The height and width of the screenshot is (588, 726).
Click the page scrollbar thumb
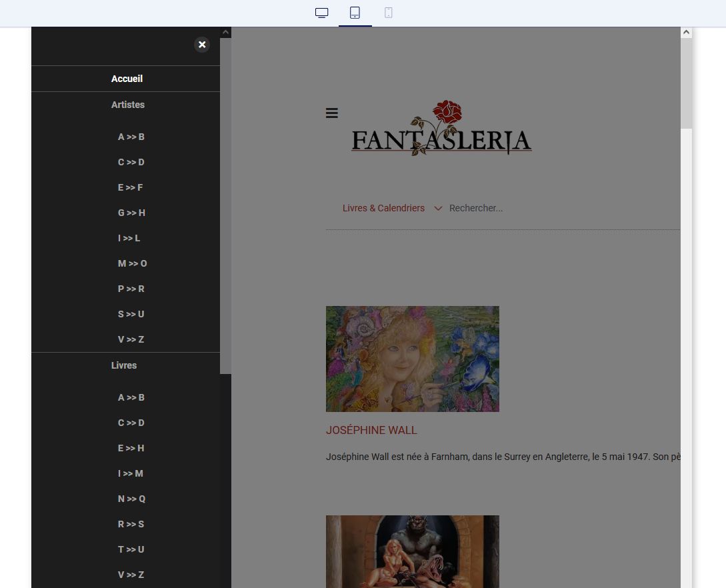click(x=686, y=83)
